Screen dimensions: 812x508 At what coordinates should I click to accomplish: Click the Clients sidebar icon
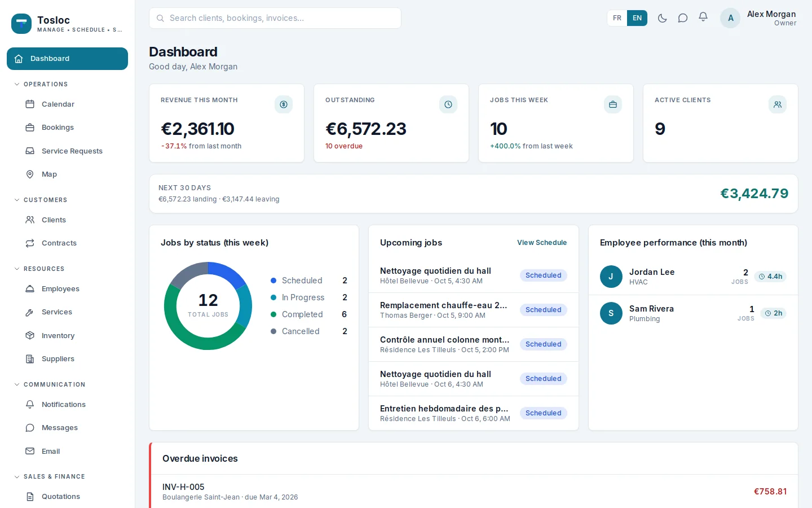tap(30, 220)
